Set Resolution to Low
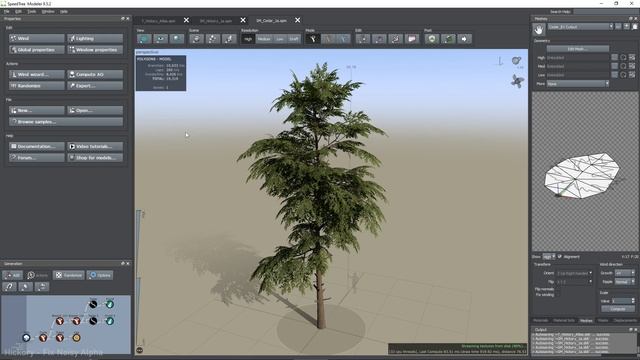 280,39
